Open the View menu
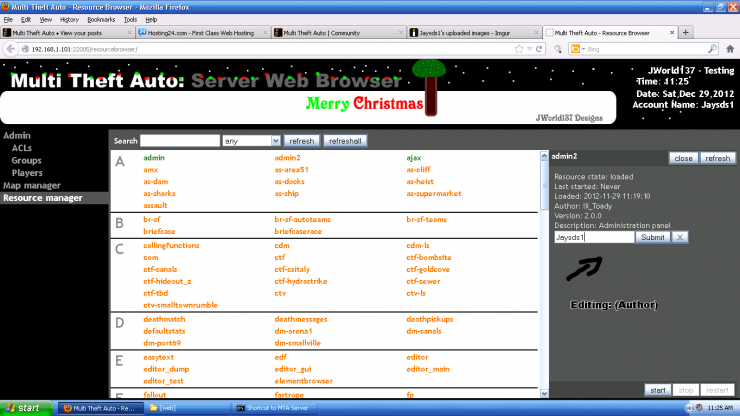Screen dimensions: 740x416 (46, 20)
